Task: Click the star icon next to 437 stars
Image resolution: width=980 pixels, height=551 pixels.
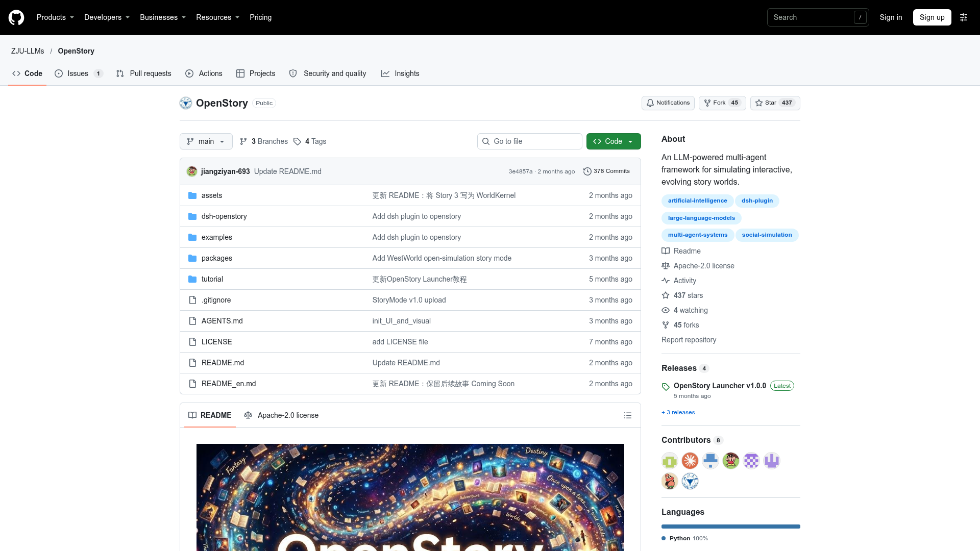Action: [666, 295]
